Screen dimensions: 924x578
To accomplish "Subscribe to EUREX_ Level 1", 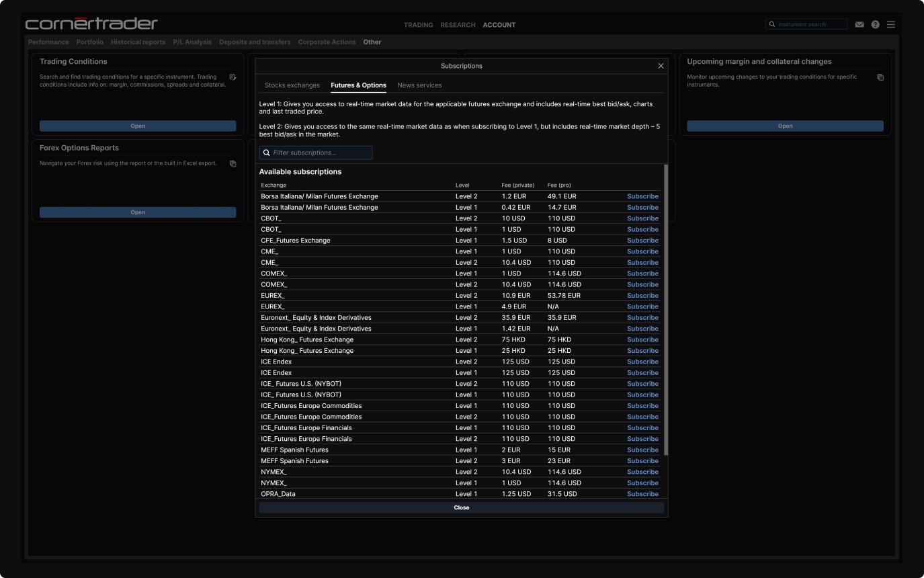I will [x=642, y=306].
